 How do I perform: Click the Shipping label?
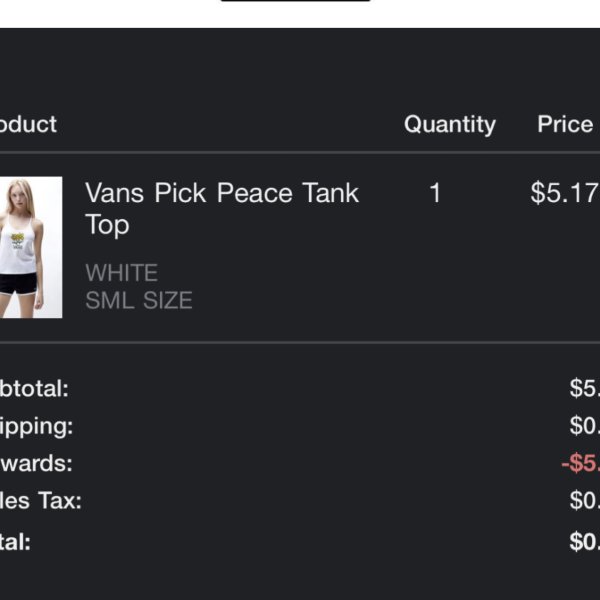[36, 427]
